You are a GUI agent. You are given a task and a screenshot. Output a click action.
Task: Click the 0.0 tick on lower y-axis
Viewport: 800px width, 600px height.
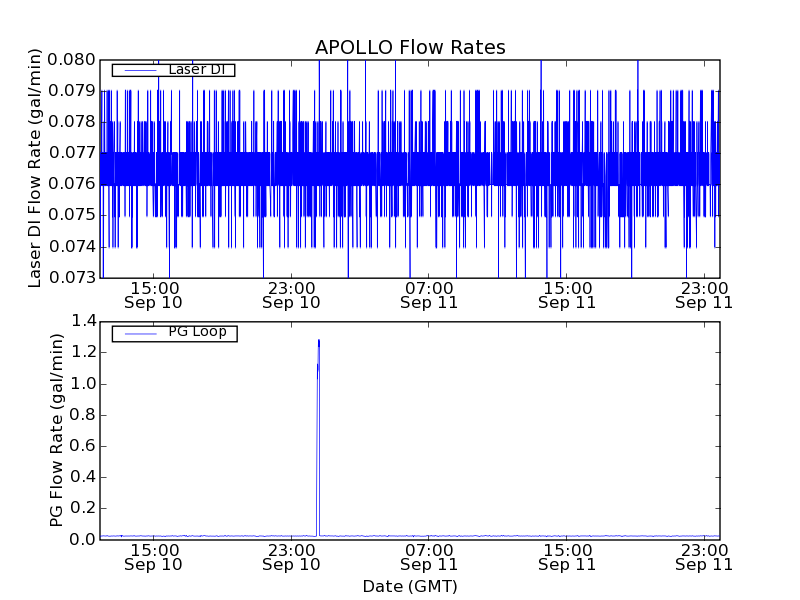coord(84,539)
